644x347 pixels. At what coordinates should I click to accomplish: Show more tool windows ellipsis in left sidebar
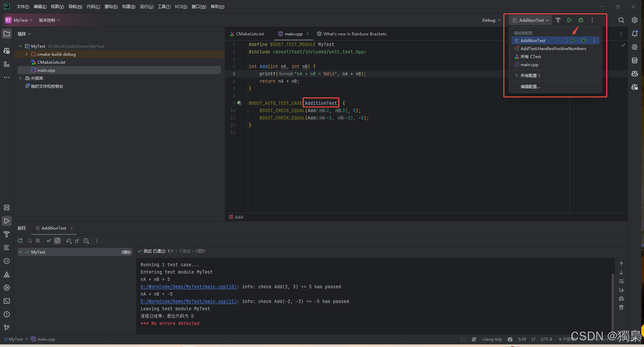coord(7,77)
